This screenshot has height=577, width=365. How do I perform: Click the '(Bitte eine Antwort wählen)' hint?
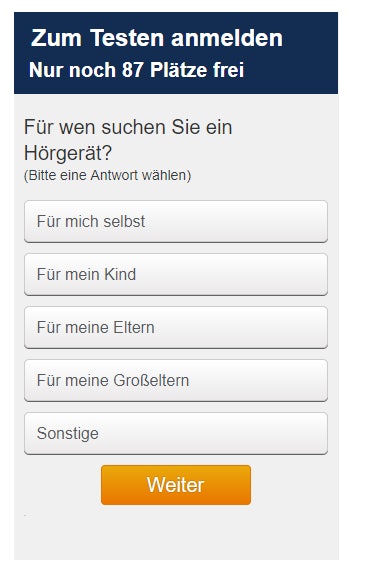107,175
